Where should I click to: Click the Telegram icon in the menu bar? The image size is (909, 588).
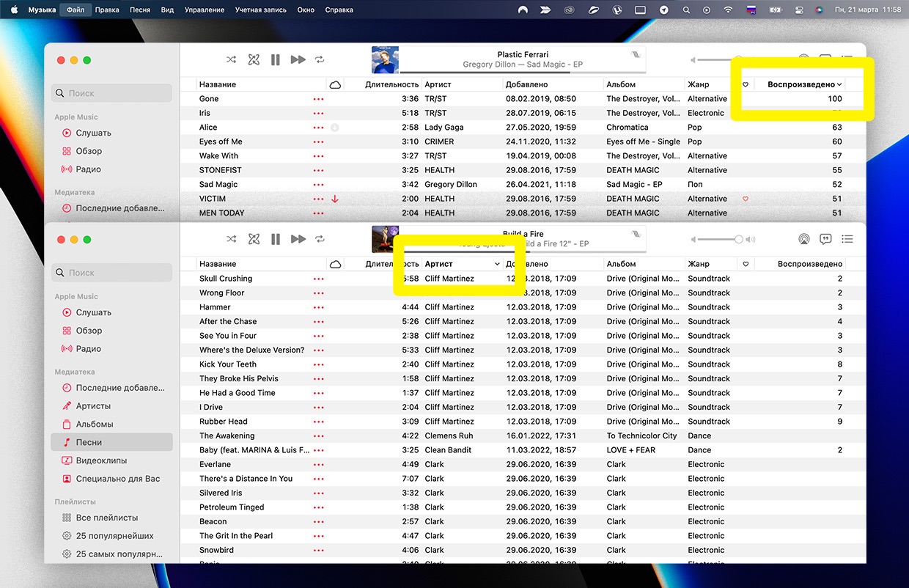(664, 10)
